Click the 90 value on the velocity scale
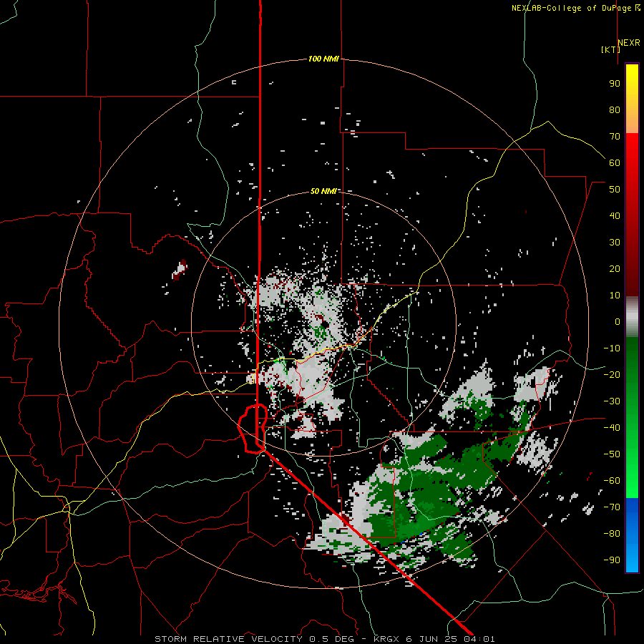The image size is (644, 644). 615,84
